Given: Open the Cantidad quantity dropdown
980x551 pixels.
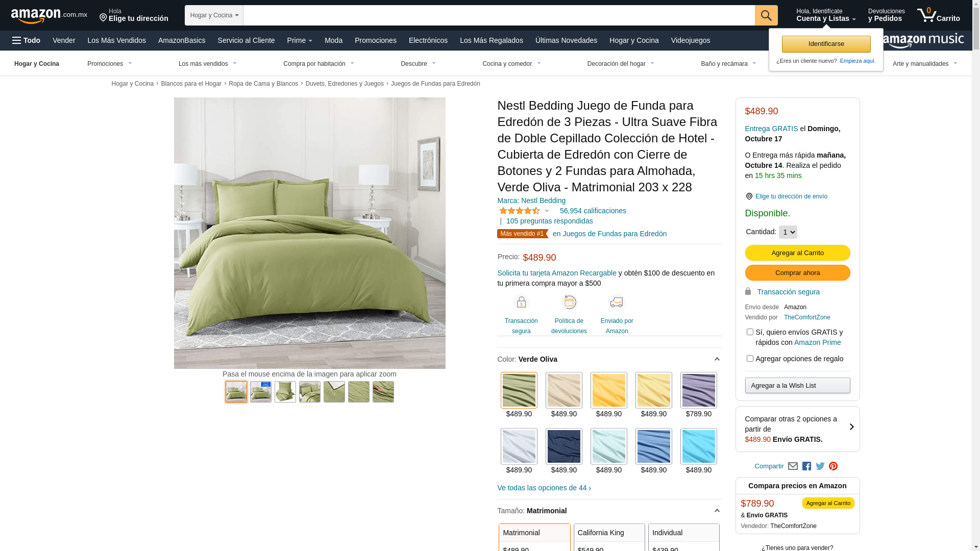Looking at the screenshot, I should [788, 232].
